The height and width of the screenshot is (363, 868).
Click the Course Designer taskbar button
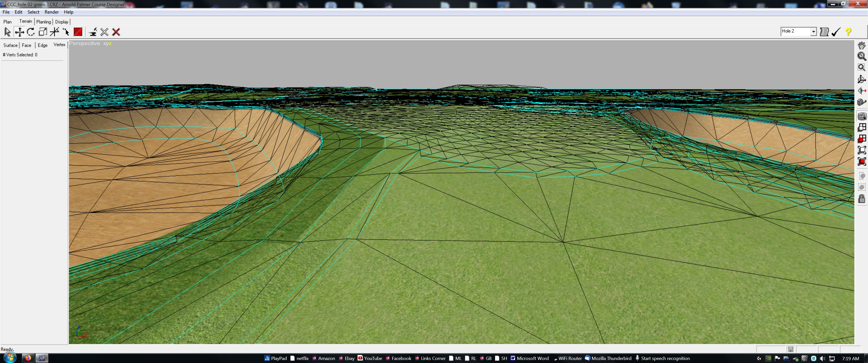42,358
